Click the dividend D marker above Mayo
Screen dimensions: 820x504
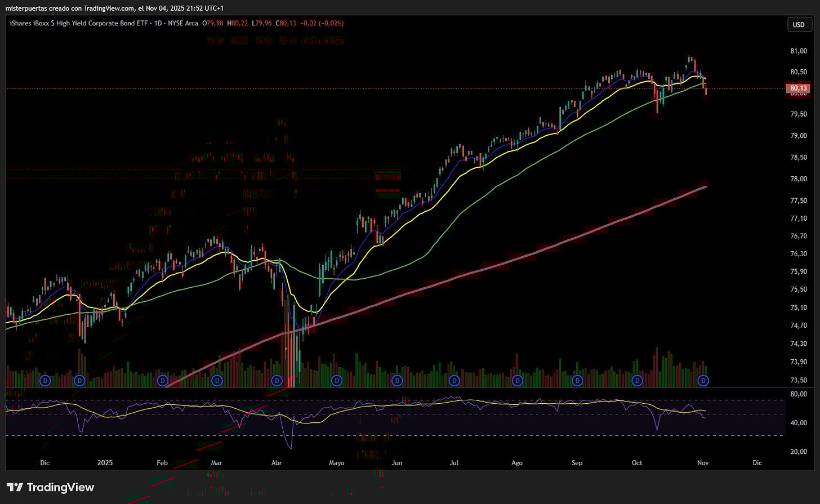click(337, 381)
